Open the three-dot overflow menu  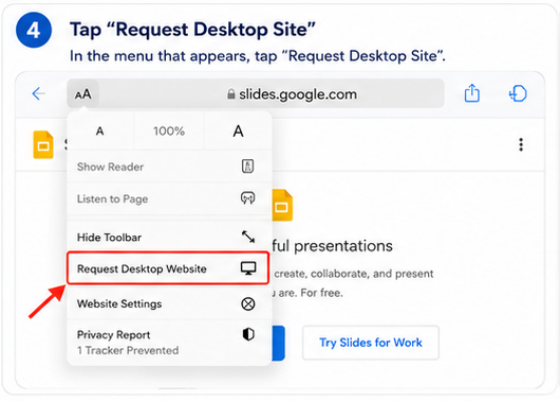pos(521,145)
